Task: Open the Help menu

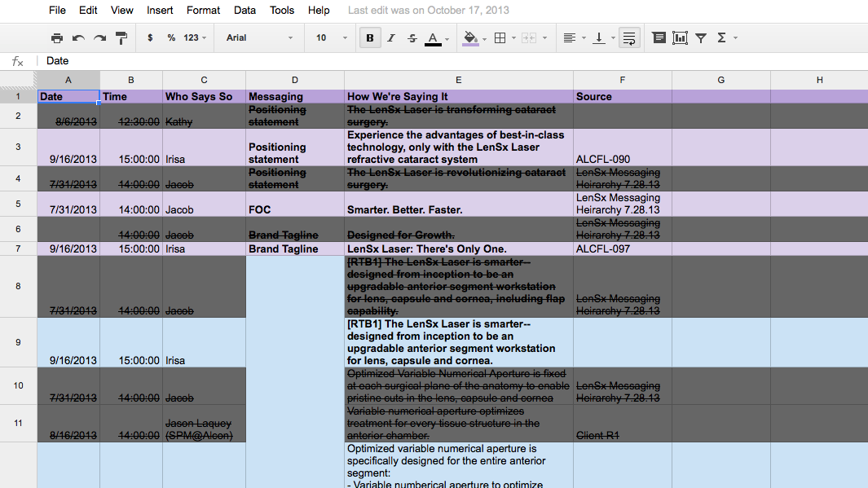Action: tap(319, 11)
